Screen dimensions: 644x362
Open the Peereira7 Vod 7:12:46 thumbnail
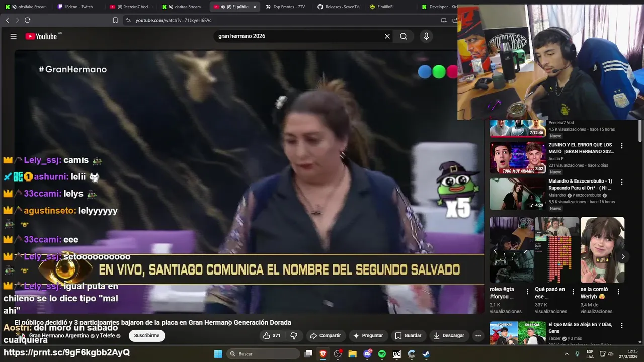click(x=518, y=128)
